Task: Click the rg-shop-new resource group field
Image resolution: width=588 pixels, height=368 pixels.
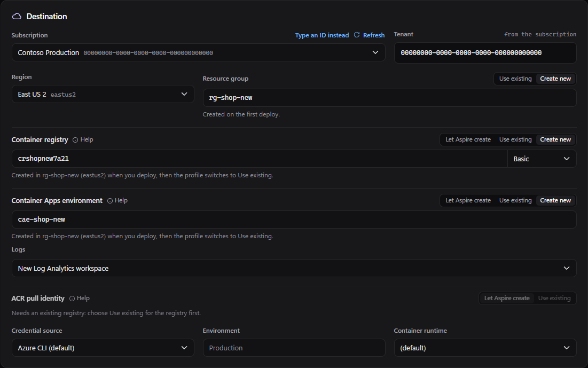Action: [x=389, y=98]
